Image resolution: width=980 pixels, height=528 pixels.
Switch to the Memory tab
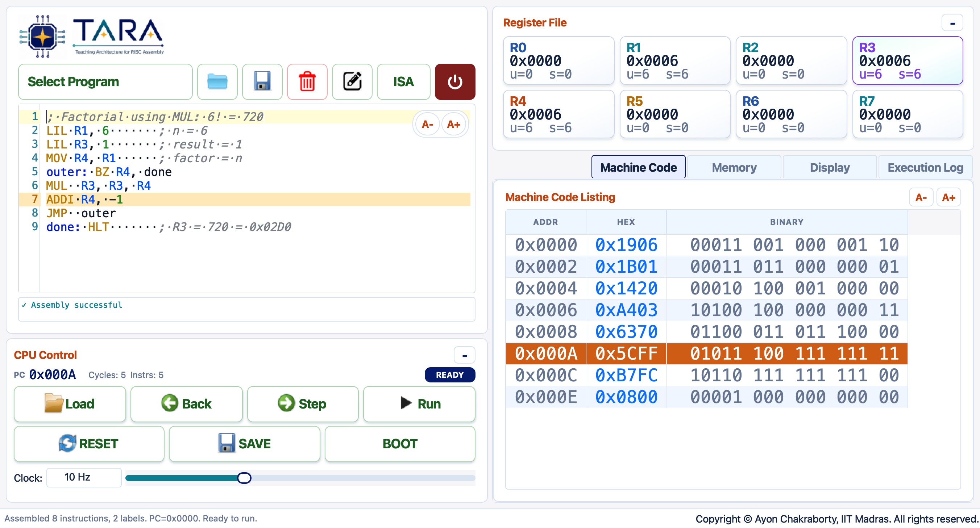(734, 167)
